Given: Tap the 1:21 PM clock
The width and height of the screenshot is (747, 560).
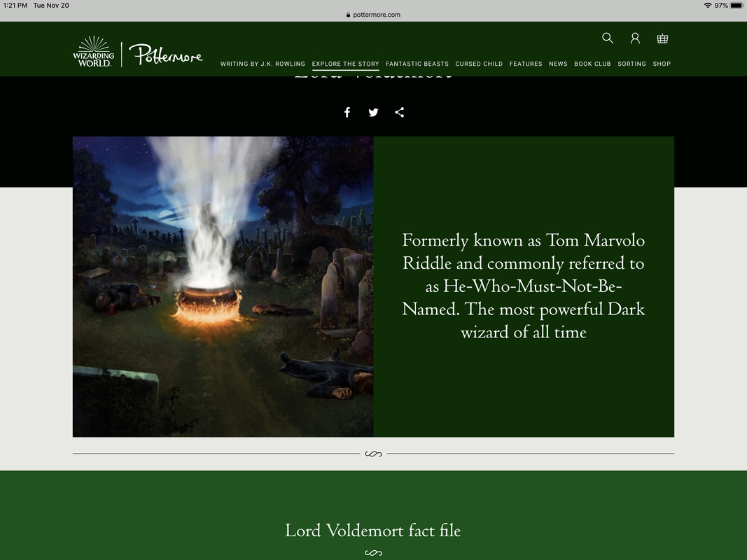Looking at the screenshot, I should coord(15,5).
